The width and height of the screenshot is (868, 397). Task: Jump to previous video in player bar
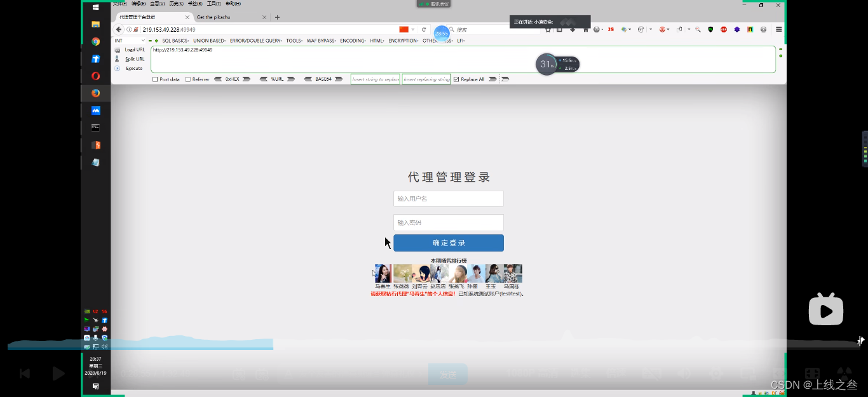[x=24, y=373]
